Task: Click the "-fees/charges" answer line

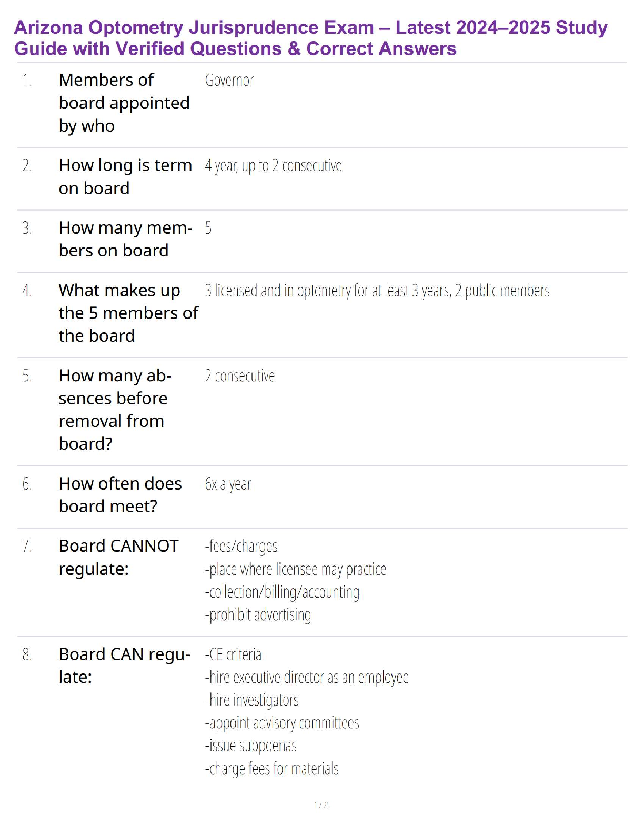Action: (241, 546)
